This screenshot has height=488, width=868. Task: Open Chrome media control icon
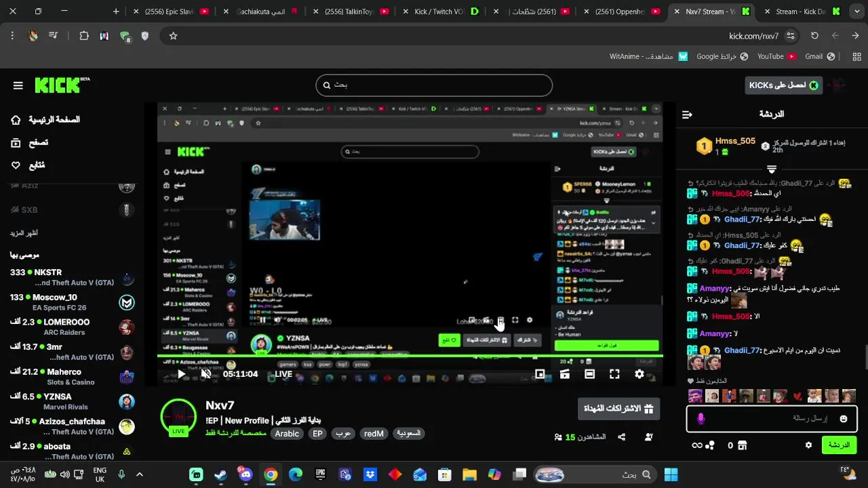pyautogui.click(x=54, y=36)
